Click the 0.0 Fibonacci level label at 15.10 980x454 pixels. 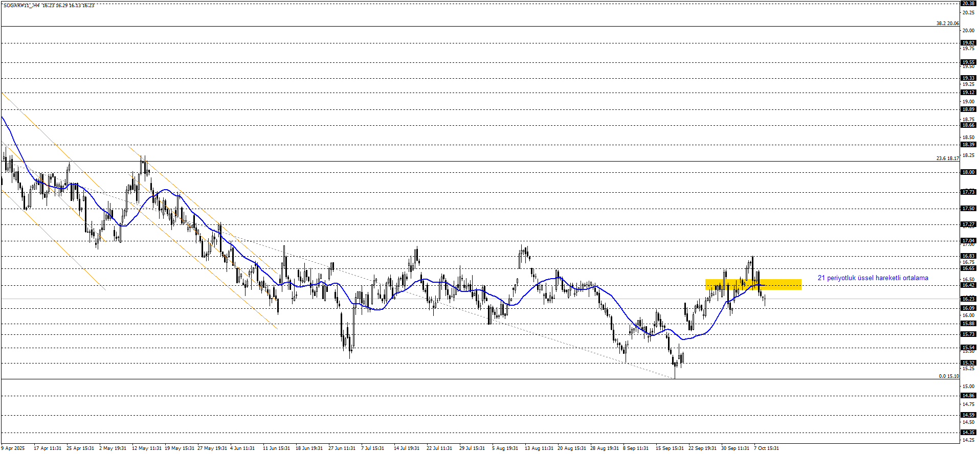click(x=948, y=376)
